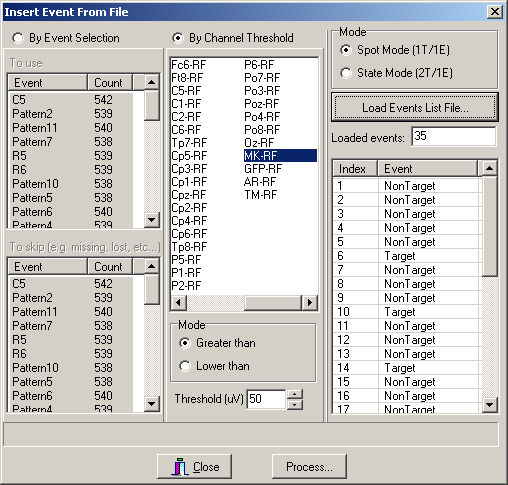Image resolution: width=508 pixels, height=485 pixels.
Task: Choose the Lower than threshold mode
Action: (185, 366)
